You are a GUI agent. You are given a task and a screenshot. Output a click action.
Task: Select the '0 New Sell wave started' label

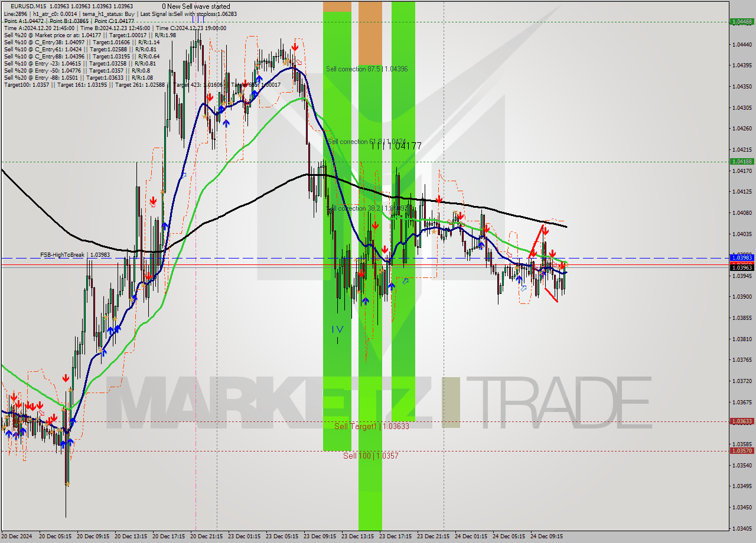tap(196, 6)
